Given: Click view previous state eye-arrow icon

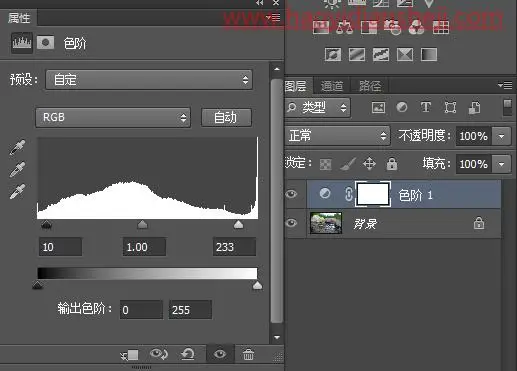Looking at the screenshot, I should 159,354.
